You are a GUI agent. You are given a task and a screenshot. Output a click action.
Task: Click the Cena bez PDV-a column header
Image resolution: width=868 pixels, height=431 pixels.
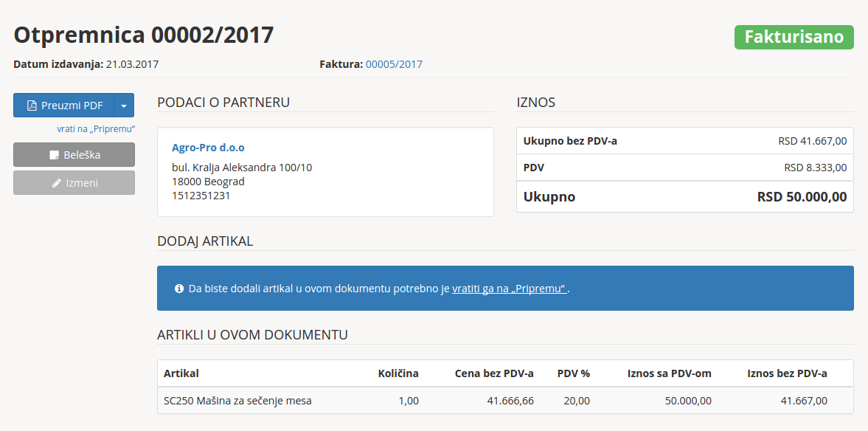point(494,373)
